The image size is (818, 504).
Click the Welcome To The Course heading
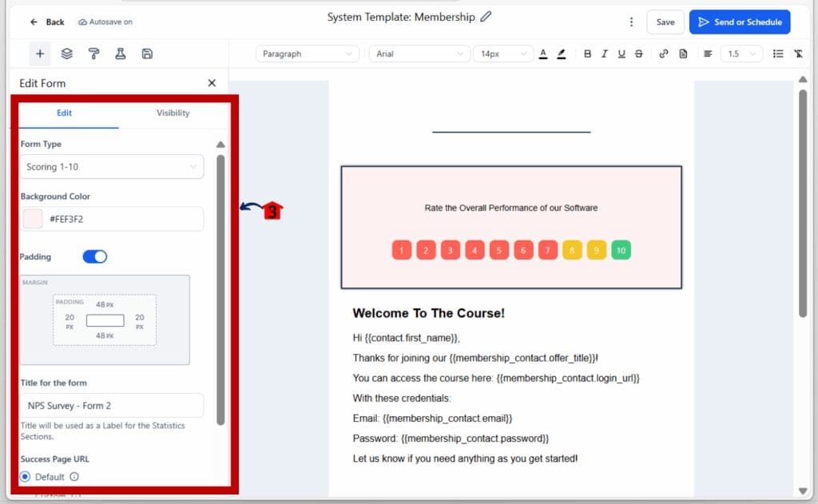click(x=428, y=313)
